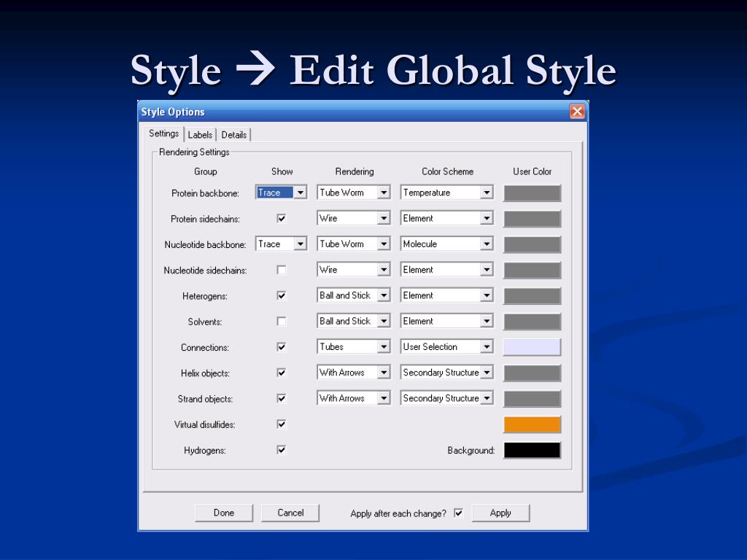Image resolution: width=747 pixels, height=560 pixels.
Task: Open Connections Rendering Tubes dropdown
Action: (354, 346)
